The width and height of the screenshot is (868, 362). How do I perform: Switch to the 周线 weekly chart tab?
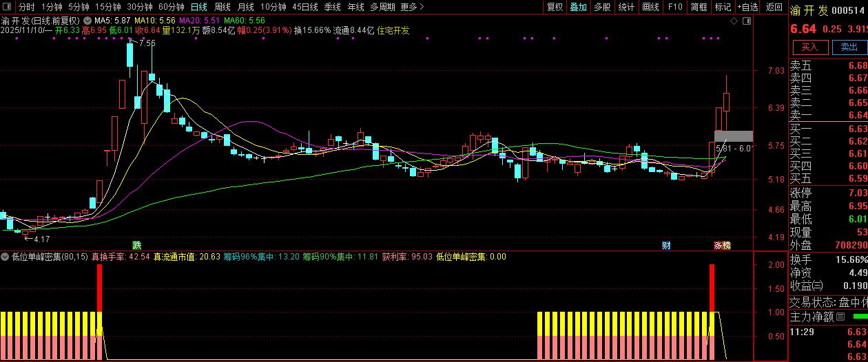point(223,7)
